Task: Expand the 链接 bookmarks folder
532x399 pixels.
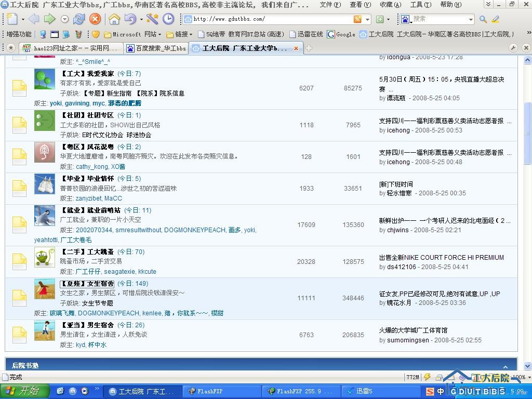Action: (181, 34)
